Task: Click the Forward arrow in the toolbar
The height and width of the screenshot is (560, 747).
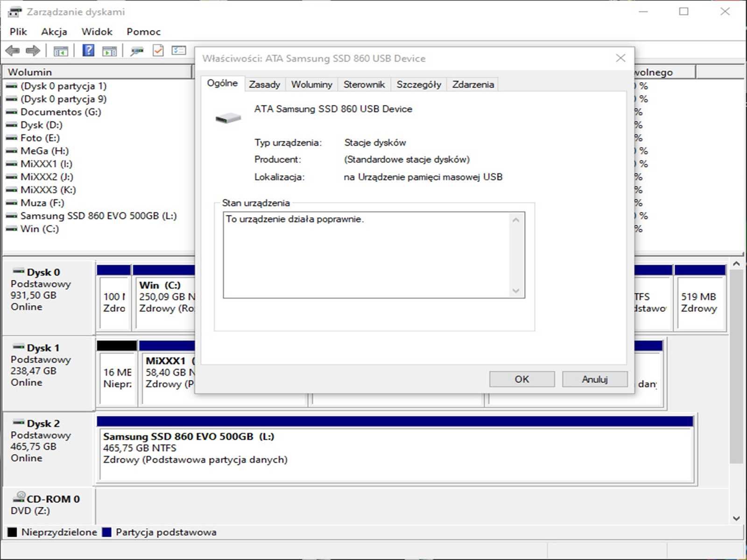Action: click(33, 50)
